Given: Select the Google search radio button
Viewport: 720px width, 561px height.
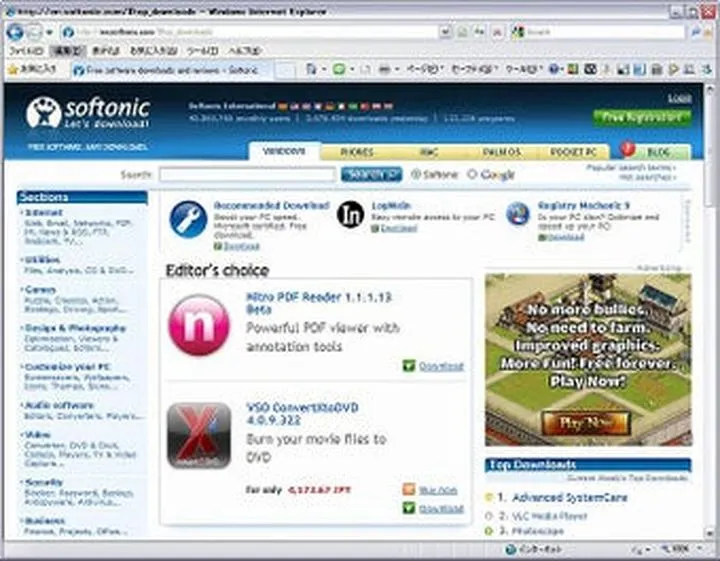Looking at the screenshot, I should click(472, 174).
